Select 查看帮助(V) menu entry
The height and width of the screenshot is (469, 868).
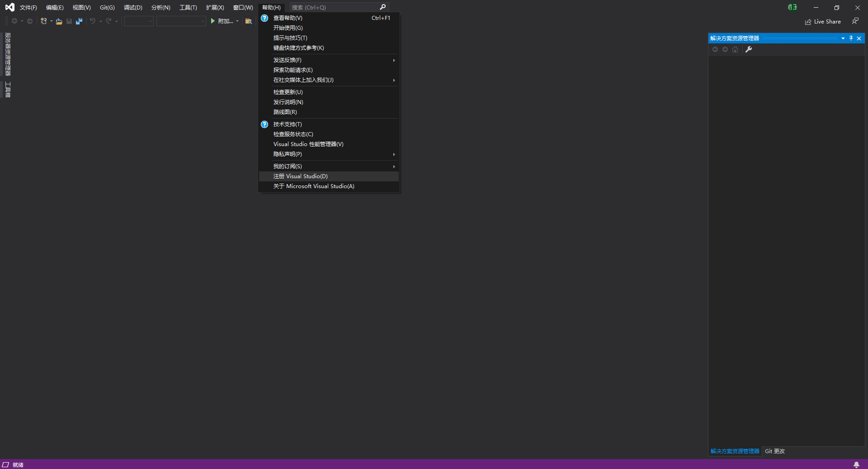pyautogui.click(x=329, y=18)
